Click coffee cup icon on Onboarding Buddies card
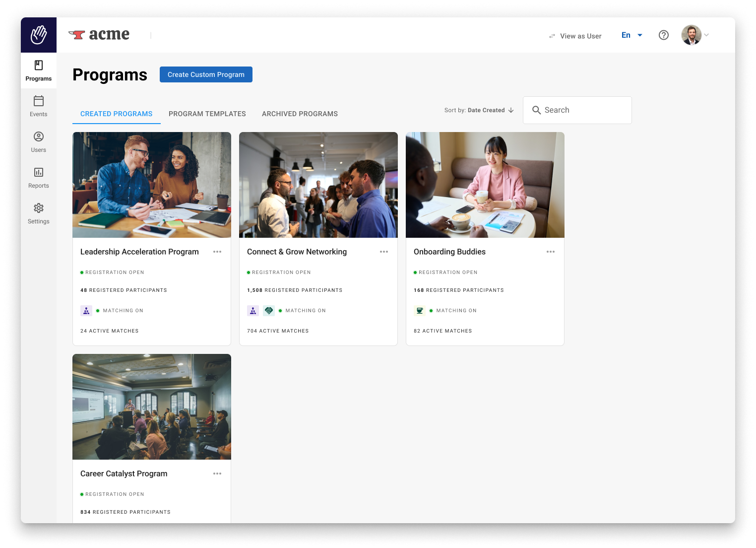The width and height of the screenshot is (756, 548). pyautogui.click(x=420, y=311)
